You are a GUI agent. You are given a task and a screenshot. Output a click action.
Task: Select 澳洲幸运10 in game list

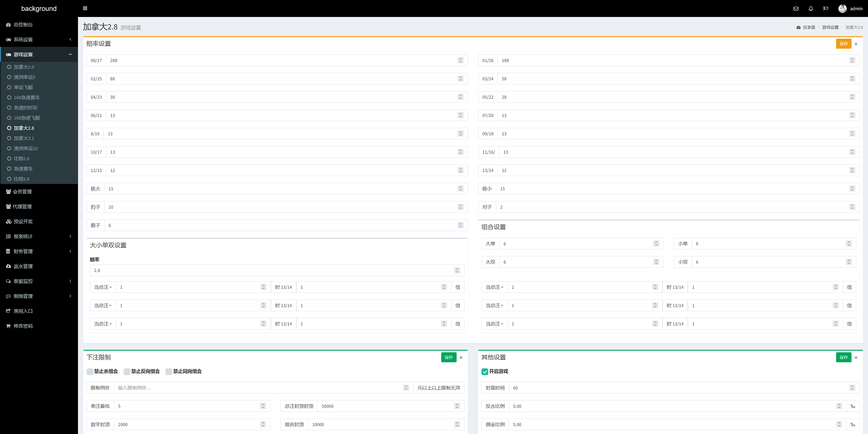26,148
